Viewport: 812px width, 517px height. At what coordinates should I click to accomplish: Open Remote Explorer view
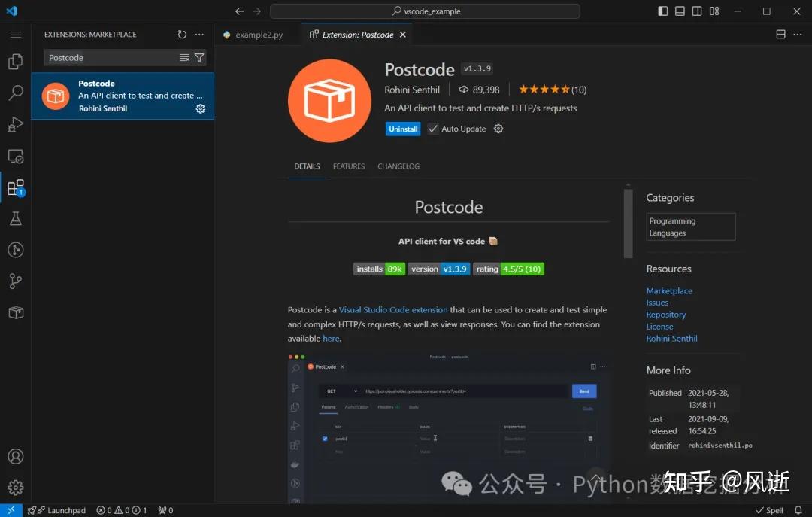[x=16, y=156]
